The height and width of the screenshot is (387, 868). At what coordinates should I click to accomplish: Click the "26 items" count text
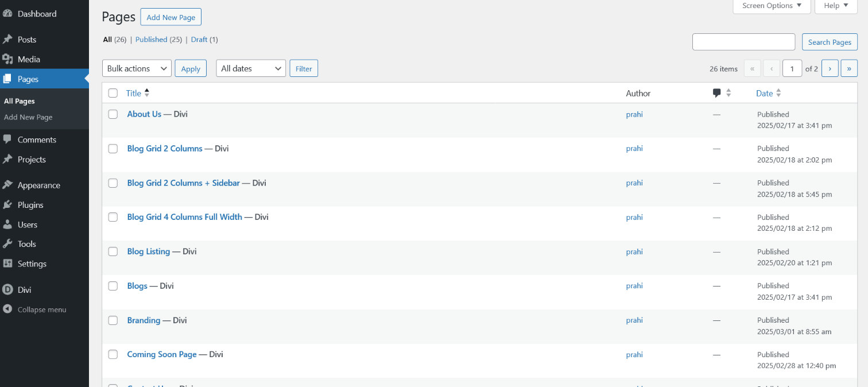coord(723,69)
